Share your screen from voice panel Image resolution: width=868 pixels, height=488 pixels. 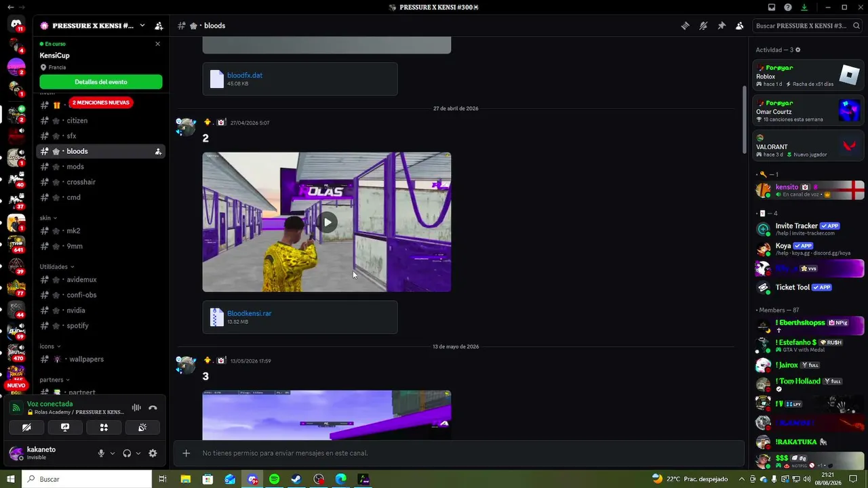(65, 428)
